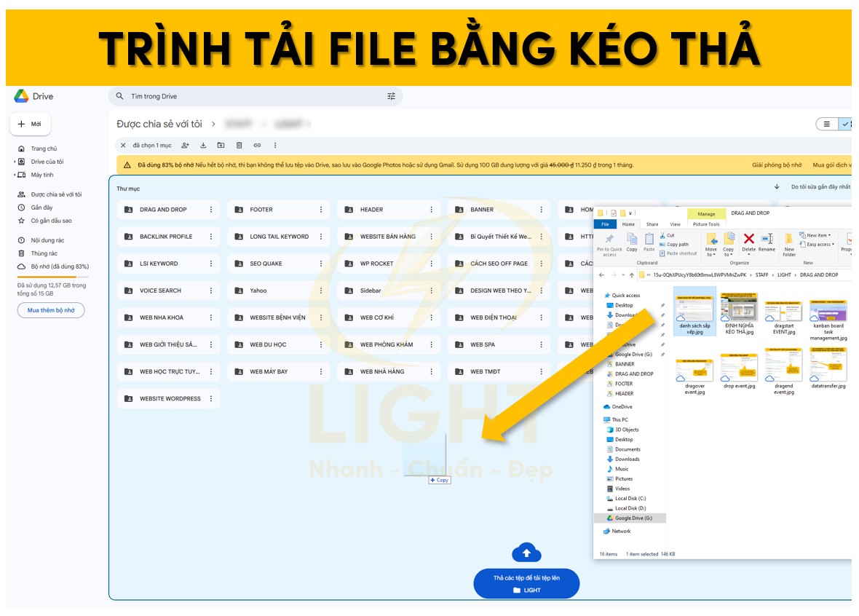Click STAFF in Explorer address path

[761, 275]
